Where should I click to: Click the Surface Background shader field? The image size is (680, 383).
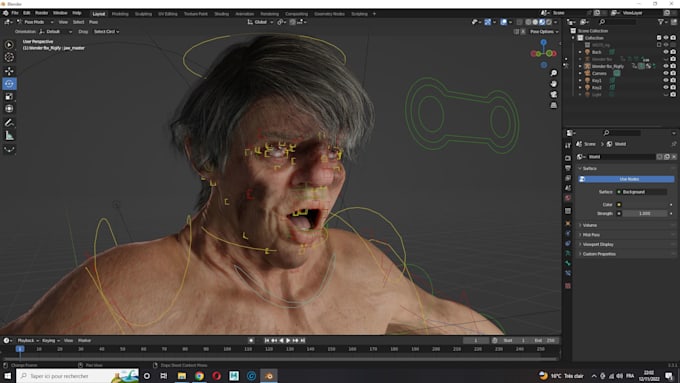point(642,192)
